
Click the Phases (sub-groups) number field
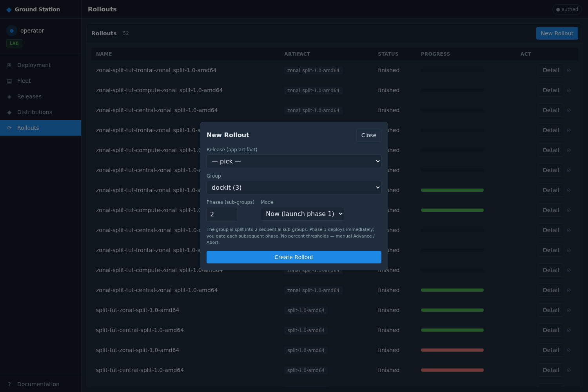pos(222,214)
